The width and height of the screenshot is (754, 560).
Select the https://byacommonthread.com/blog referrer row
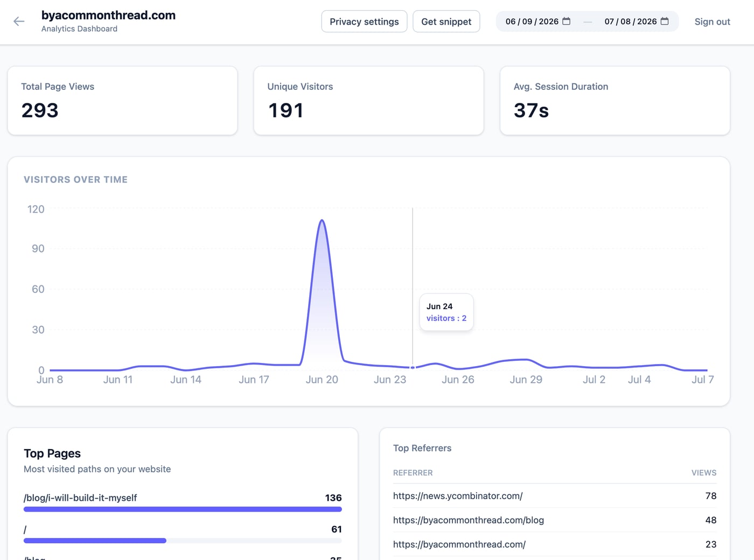click(x=555, y=520)
